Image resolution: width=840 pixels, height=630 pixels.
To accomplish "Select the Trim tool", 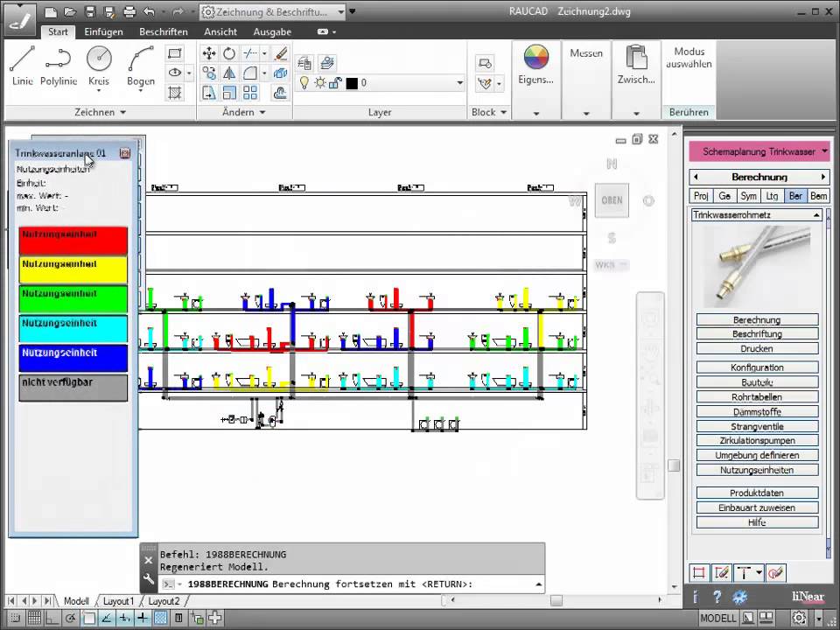I will tap(249, 53).
